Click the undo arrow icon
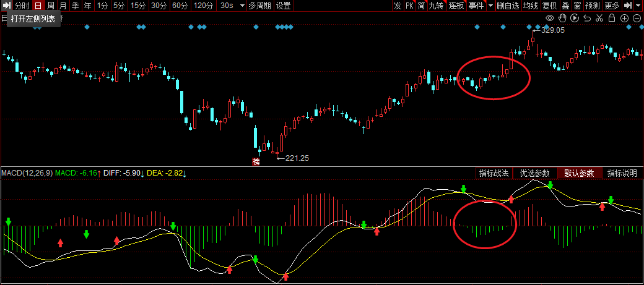 (586, 18)
